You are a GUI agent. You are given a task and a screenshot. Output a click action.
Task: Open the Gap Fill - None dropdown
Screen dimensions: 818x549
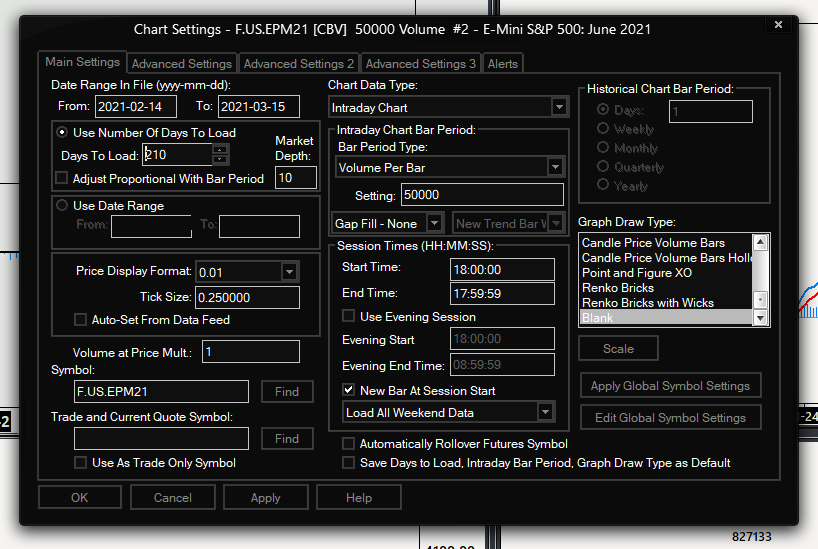click(434, 223)
